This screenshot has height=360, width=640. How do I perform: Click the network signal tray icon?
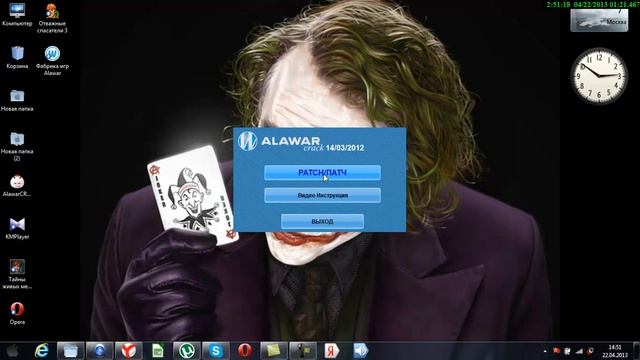pos(579,351)
